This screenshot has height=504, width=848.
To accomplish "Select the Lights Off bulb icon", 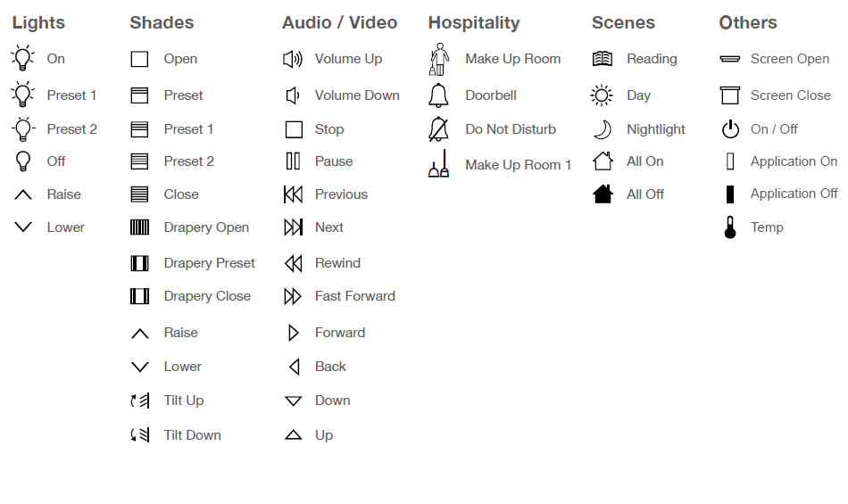I will (x=23, y=161).
